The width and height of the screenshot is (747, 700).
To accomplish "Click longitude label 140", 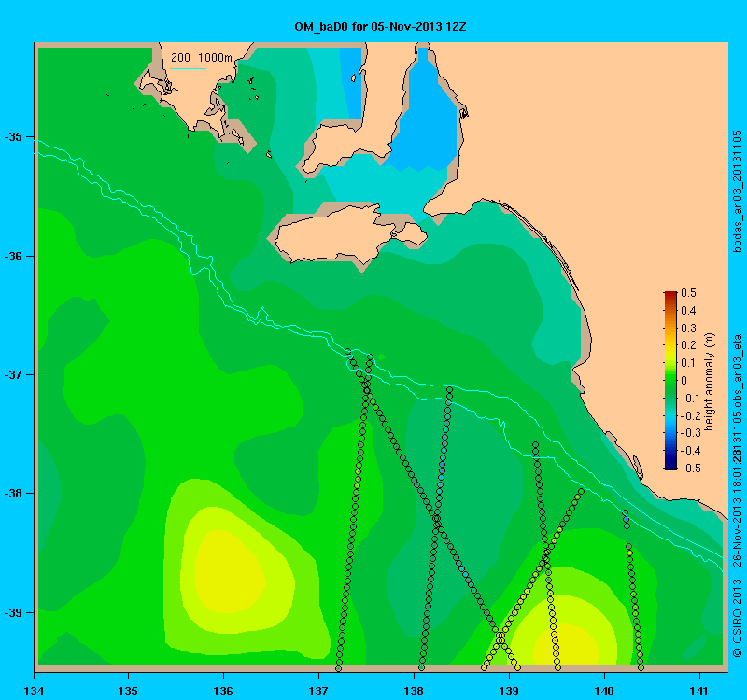I will [x=604, y=691].
